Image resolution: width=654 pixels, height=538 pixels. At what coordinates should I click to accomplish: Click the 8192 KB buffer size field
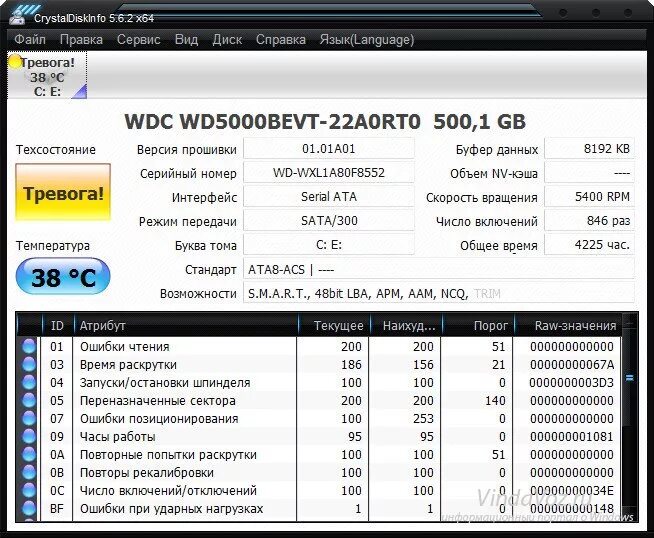click(x=589, y=149)
